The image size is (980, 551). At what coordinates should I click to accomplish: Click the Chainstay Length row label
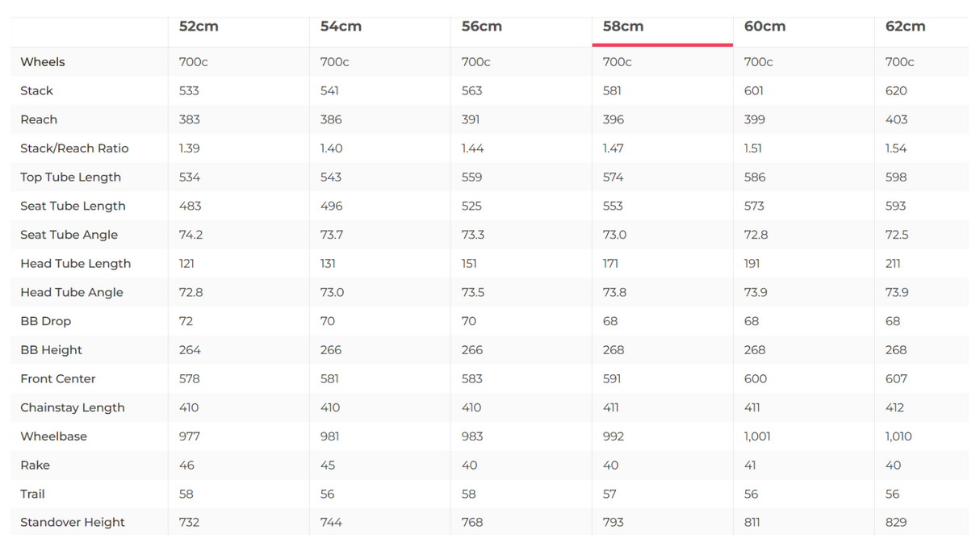tap(73, 407)
